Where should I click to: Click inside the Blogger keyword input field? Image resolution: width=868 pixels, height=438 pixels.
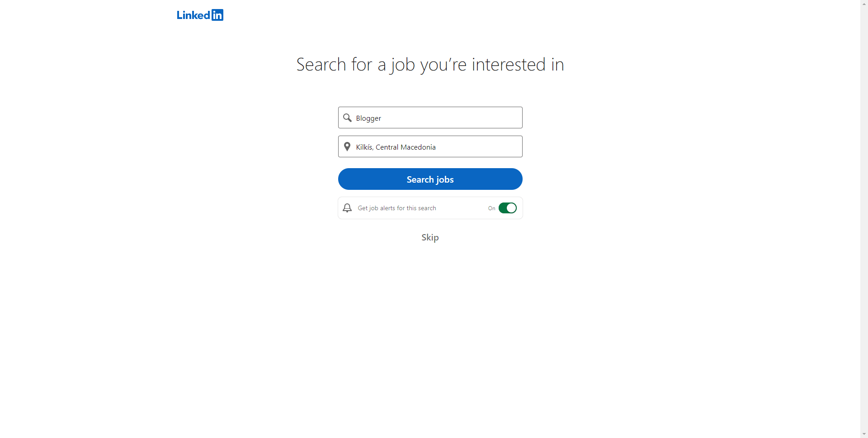pyautogui.click(x=430, y=118)
